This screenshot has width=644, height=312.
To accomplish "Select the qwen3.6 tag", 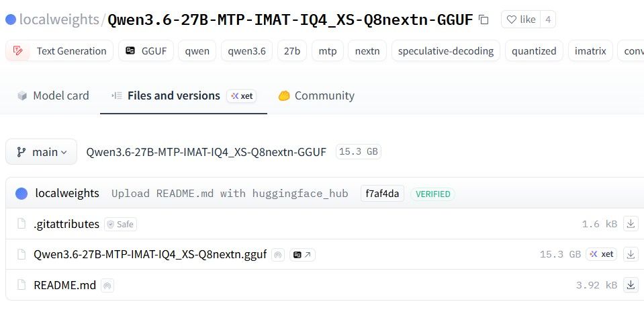I will click(x=247, y=51).
